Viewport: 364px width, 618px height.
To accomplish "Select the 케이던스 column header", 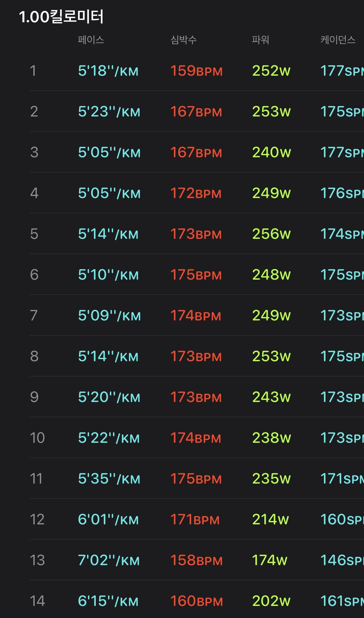I will click(338, 40).
